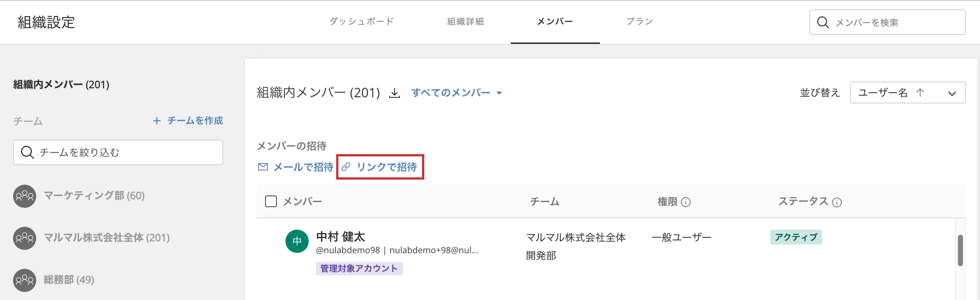The width and height of the screenshot is (980, 300).
Task: Open the 組織詳細 tab
Action: click(465, 22)
